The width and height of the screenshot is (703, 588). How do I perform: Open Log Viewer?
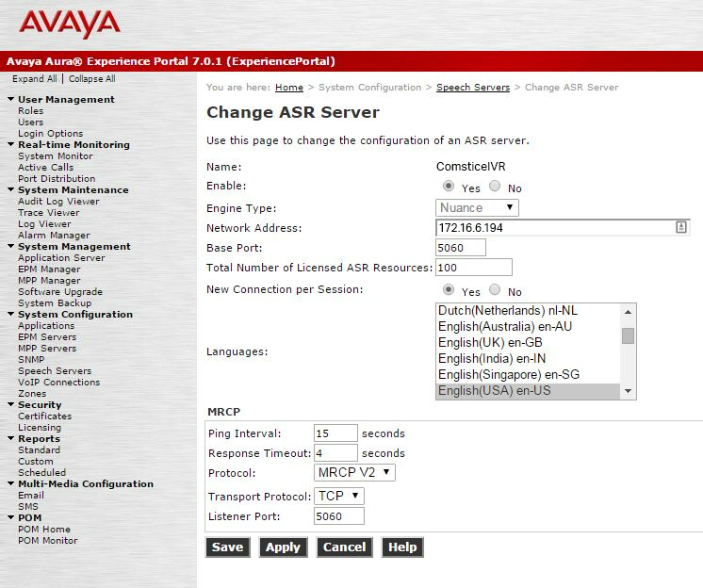pos(44,223)
